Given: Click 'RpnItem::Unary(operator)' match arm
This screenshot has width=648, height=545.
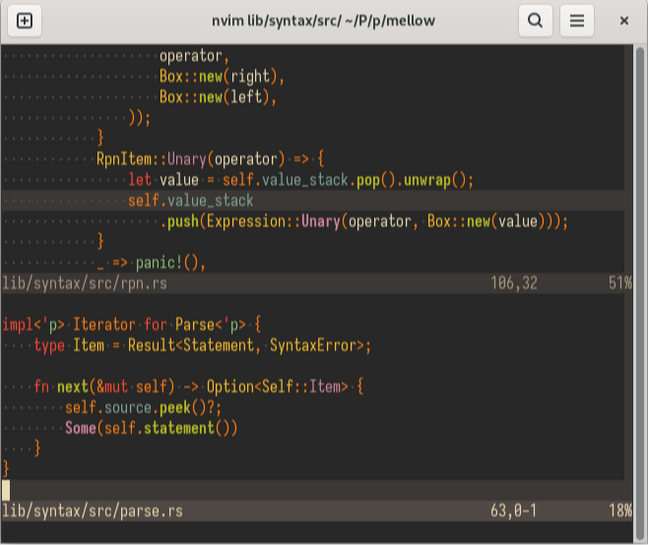Looking at the screenshot, I should coord(191,159).
